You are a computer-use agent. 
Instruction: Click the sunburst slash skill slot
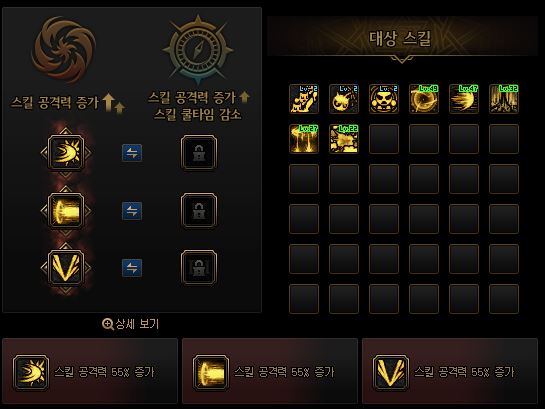point(66,153)
